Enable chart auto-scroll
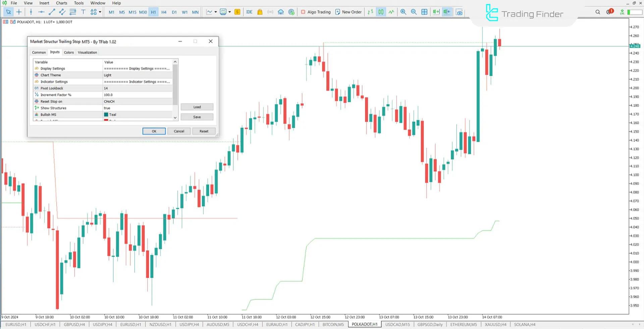 coord(436,12)
